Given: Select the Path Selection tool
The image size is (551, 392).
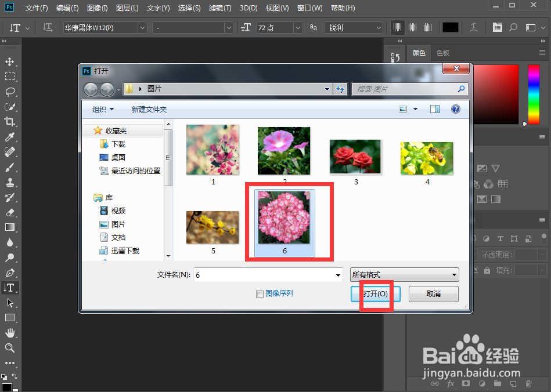Looking at the screenshot, I should click(9, 303).
